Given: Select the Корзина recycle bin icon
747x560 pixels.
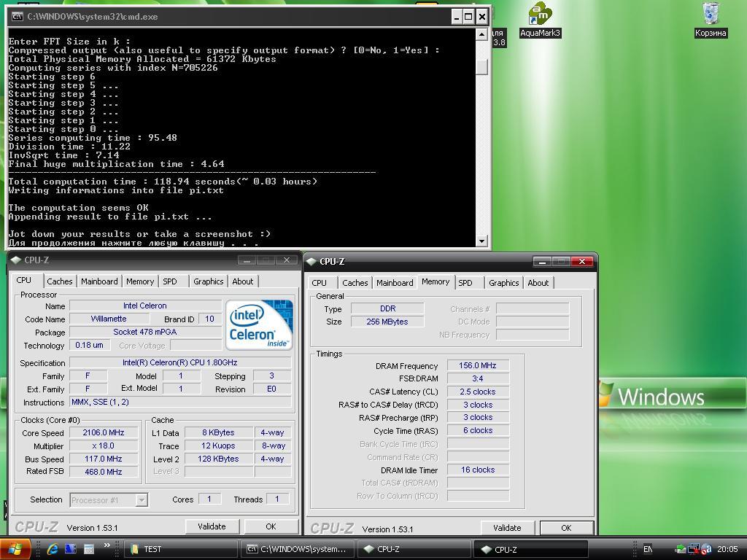Looking at the screenshot, I should pos(711,20).
